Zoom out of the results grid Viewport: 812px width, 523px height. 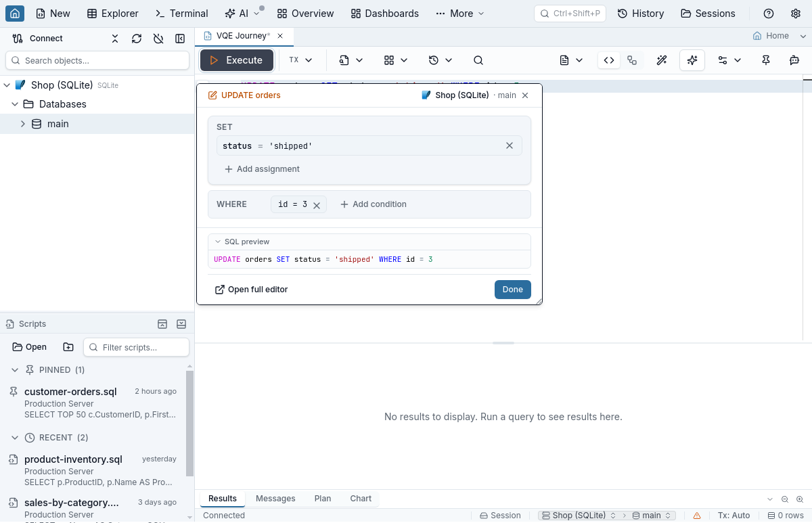[785, 499]
